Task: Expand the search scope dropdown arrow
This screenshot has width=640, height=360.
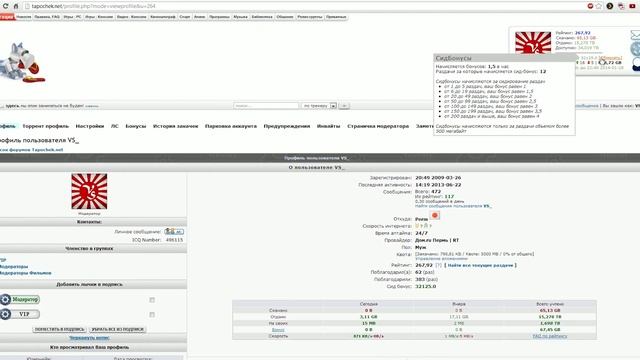Action: tap(333, 106)
